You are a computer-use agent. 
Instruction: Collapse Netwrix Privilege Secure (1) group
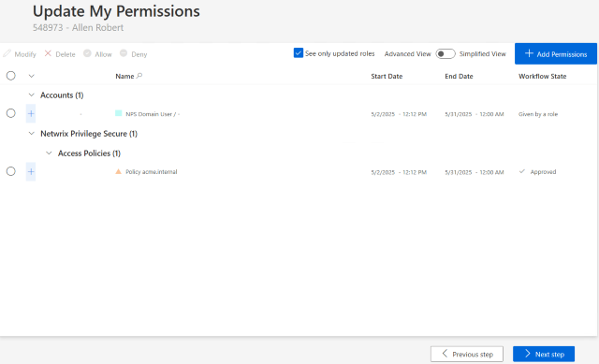(x=31, y=133)
